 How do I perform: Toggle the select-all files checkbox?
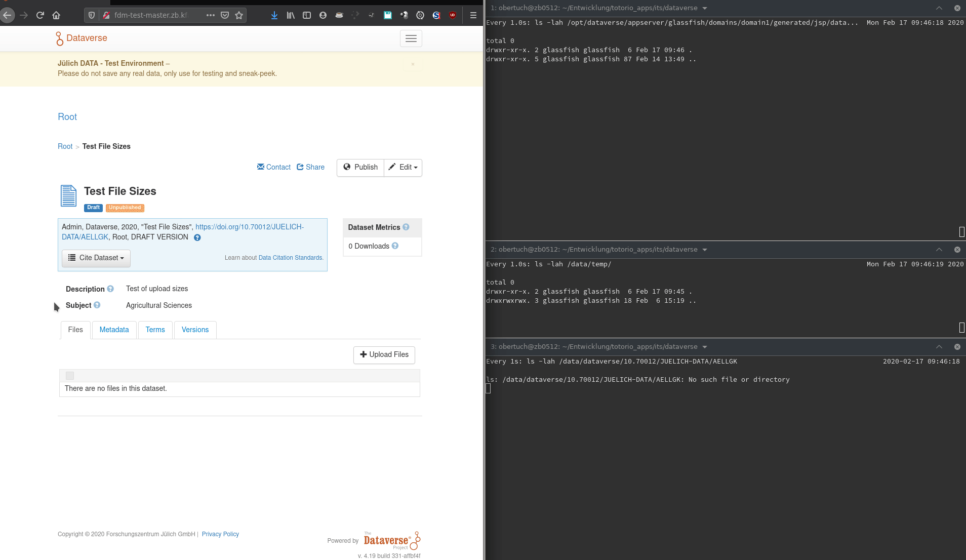pyautogui.click(x=70, y=376)
